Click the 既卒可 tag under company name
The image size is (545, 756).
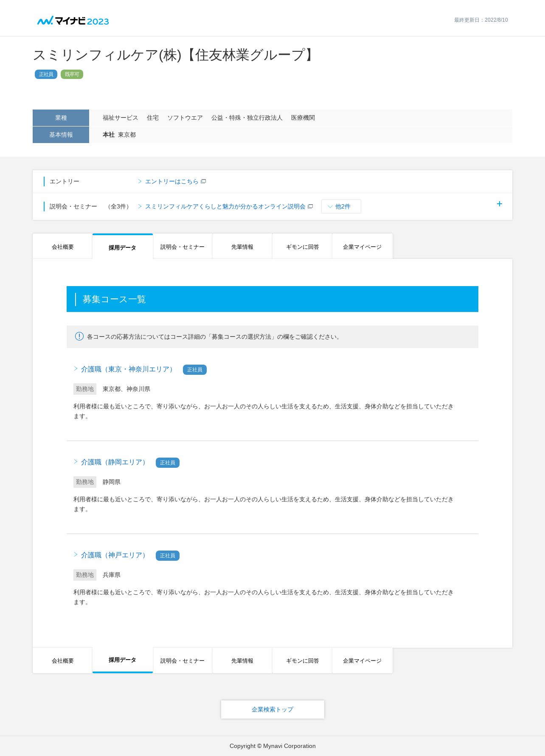(x=72, y=74)
